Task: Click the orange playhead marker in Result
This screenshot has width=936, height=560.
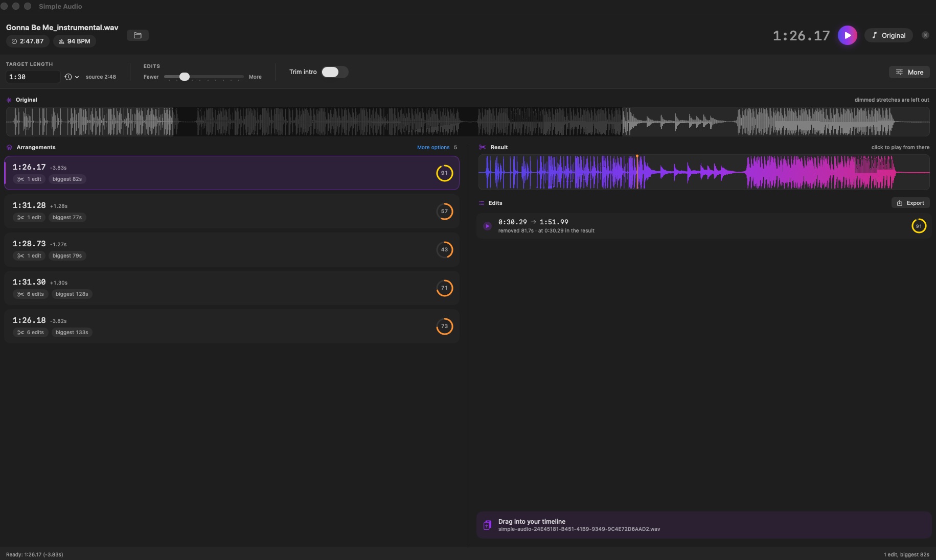Action: [637, 156]
